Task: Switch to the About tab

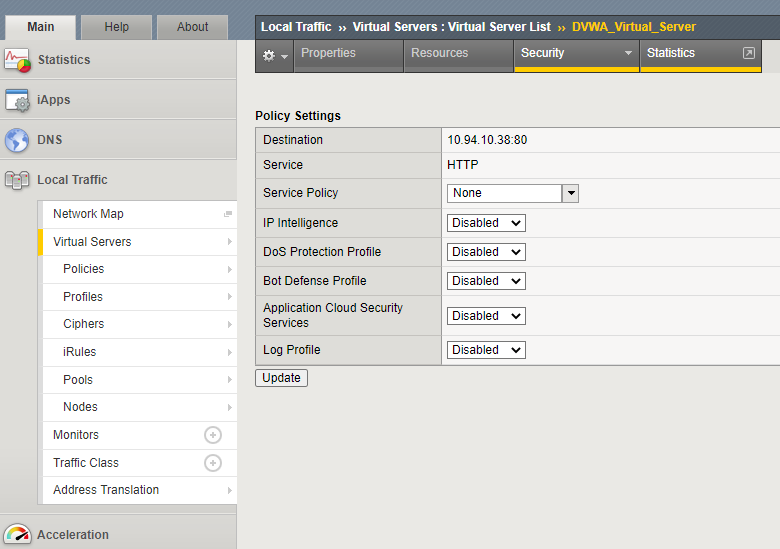Action: (x=193, y=27)
